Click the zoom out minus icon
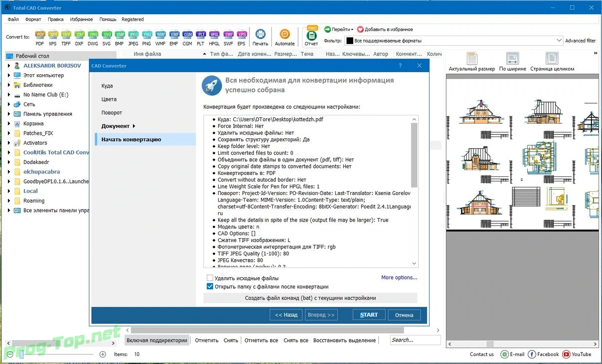The image size is (602, 364). [10, 354]
